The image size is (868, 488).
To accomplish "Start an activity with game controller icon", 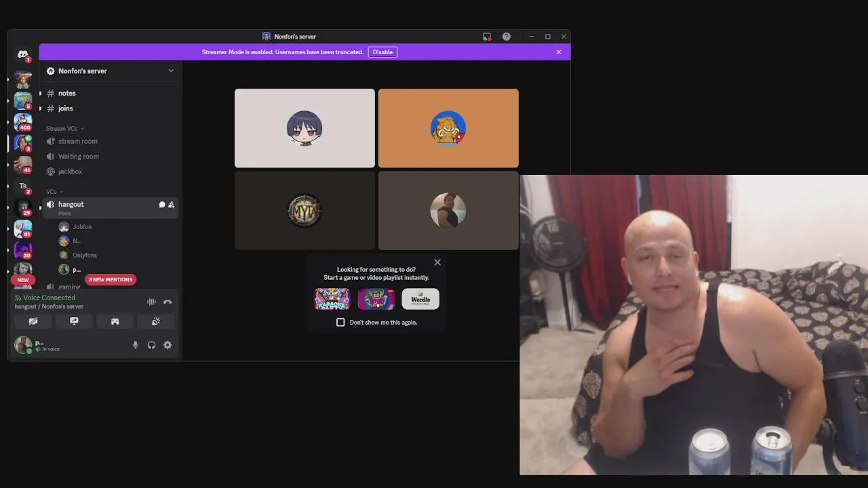I will tap(115, 321).
